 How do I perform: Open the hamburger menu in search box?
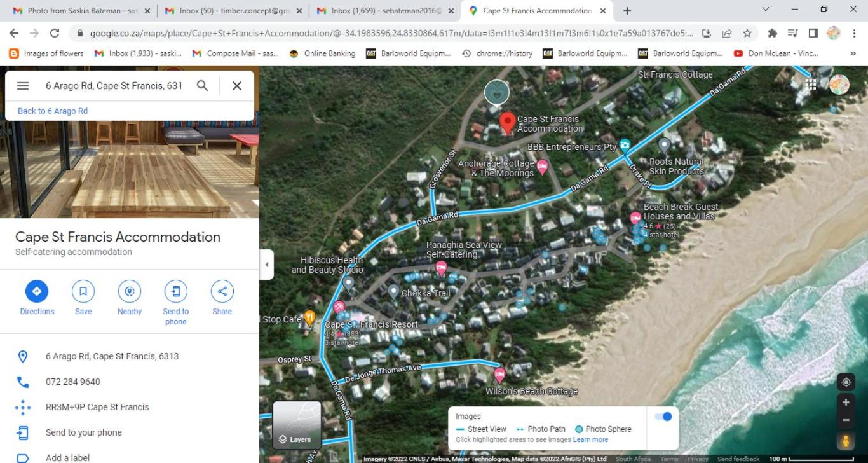click(x=23, y=86)
